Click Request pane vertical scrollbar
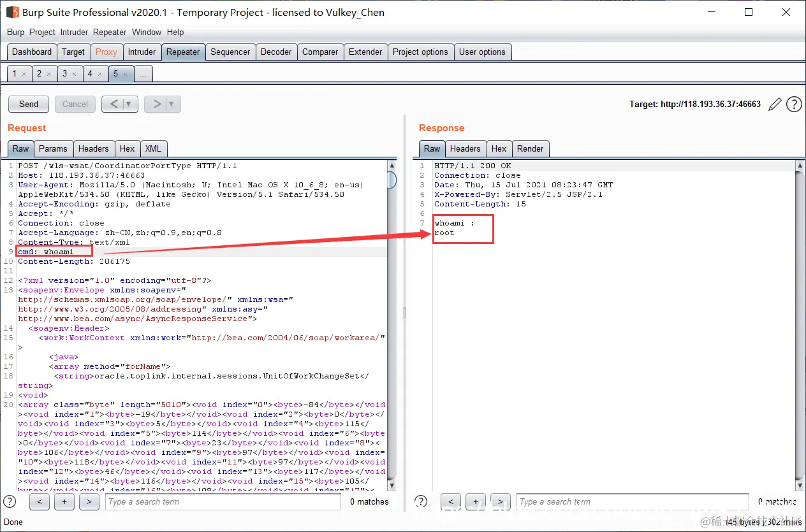 pyautogui.click(x=392, y=325)
